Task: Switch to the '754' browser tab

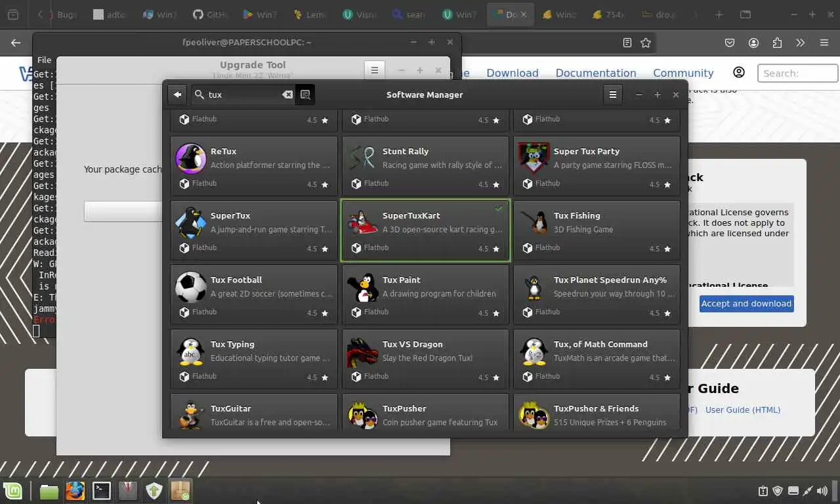Action: click(x=609, y=14)
